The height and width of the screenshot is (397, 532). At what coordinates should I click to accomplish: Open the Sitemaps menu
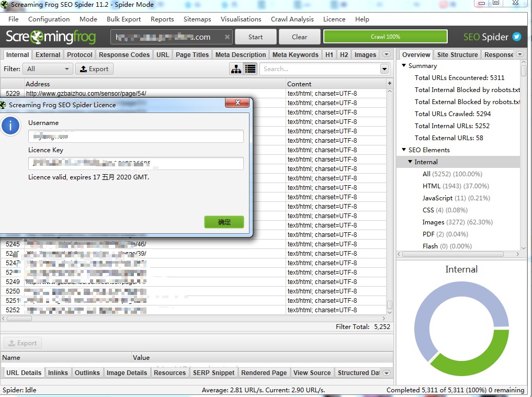point(197,19)
